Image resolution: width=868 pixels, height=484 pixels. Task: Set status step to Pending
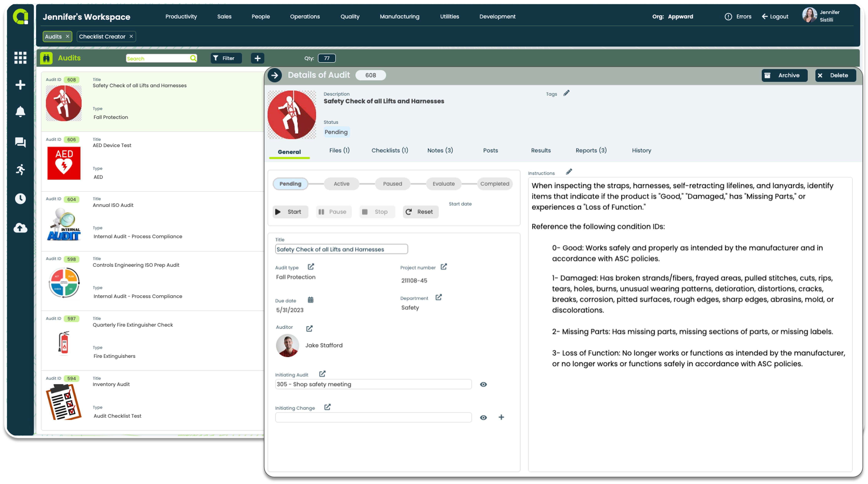(x=290, y=184)
